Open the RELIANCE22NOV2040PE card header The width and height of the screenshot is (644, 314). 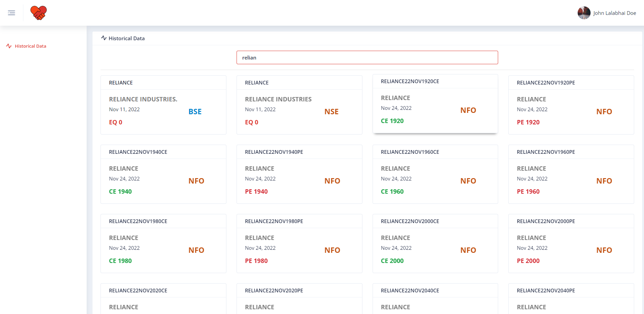tap(571, 290)
